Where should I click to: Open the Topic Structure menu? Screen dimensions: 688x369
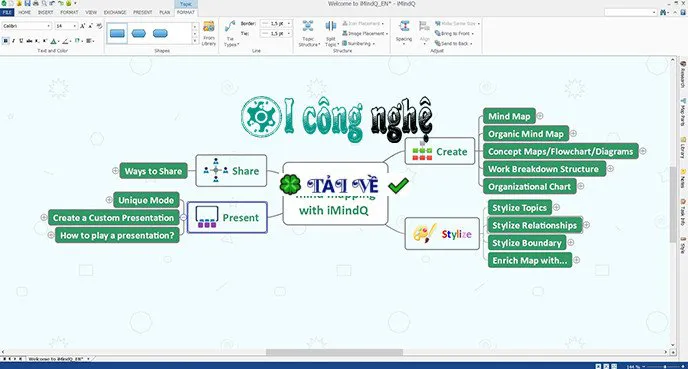pyautogui.click(x=308, y=34)
